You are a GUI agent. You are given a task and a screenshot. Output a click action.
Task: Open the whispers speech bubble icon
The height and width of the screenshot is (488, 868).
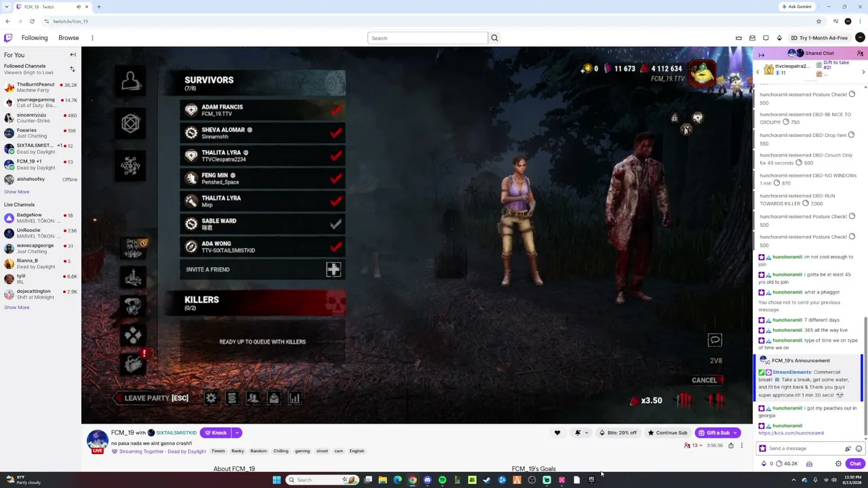coord(766,38)
